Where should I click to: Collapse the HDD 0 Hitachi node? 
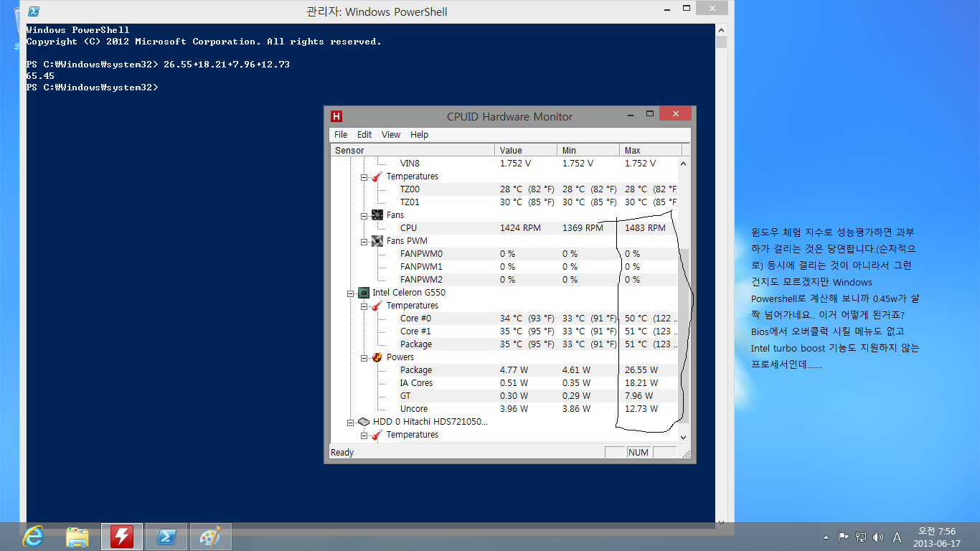tap(351, 422)
